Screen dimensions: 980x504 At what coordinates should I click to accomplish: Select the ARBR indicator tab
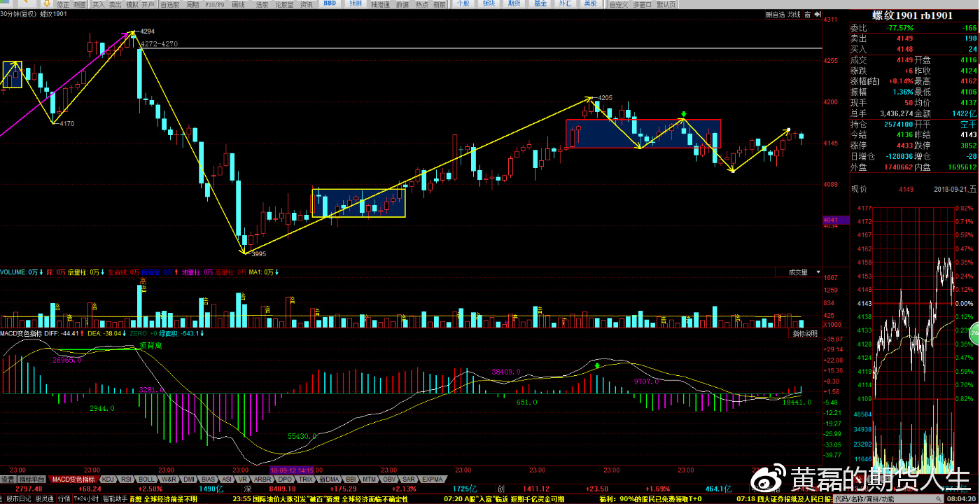pyautogui.click(x=262, y=479)
